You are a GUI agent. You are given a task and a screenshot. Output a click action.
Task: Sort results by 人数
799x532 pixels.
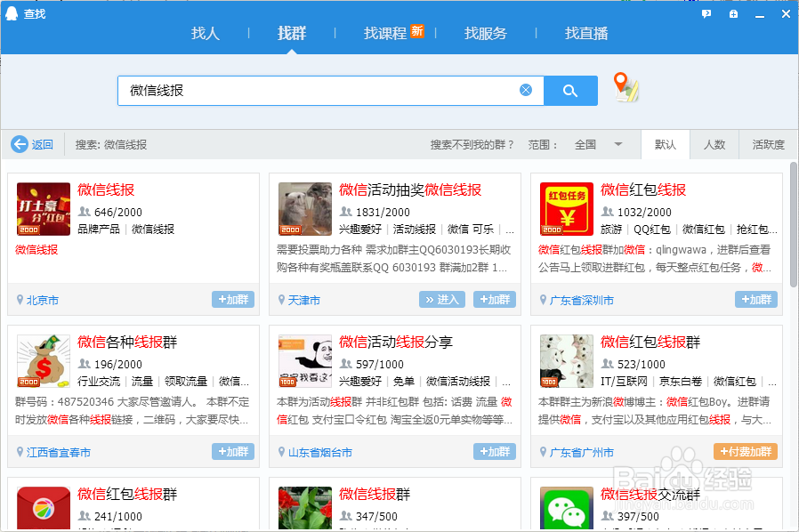click(x=714, y=145)
